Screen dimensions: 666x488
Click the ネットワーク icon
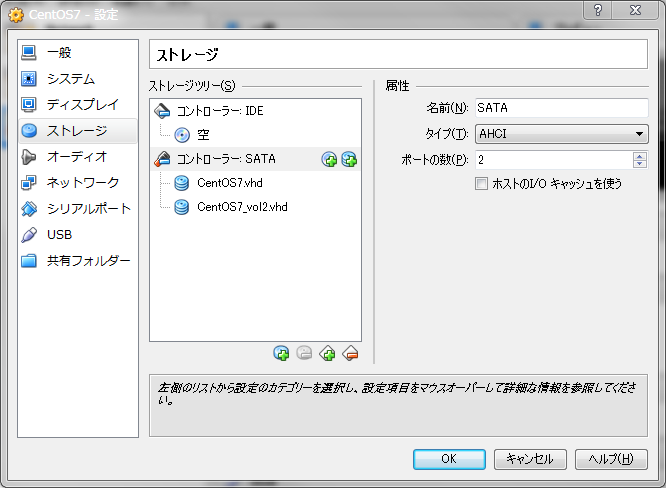[29, 183]
